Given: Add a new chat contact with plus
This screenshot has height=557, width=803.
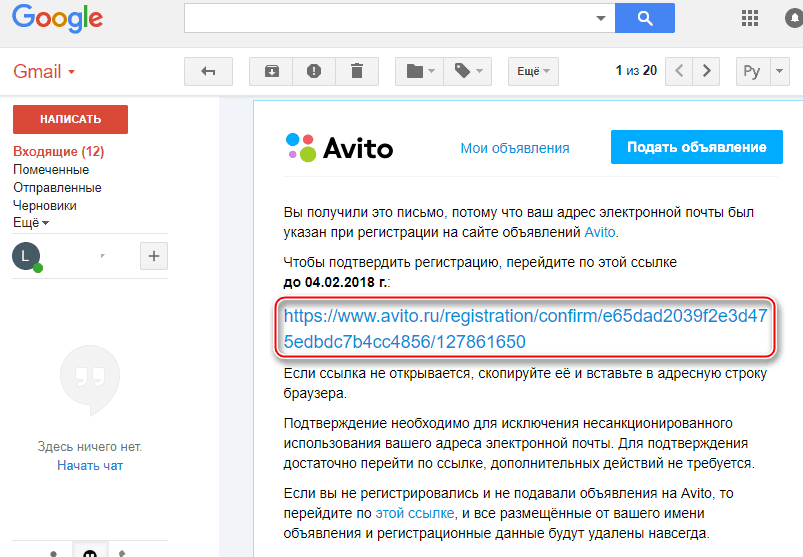Looking at the screenshot, I should pos(153,256).
